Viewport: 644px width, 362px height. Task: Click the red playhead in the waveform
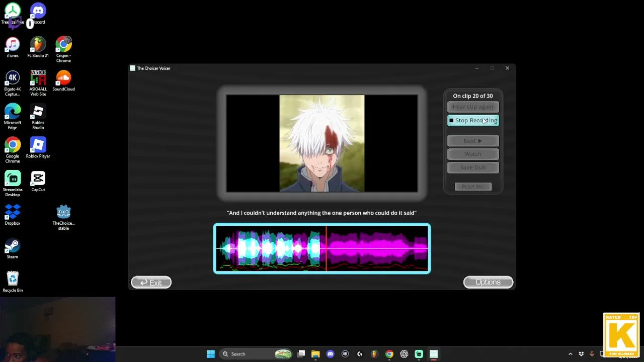pyautogui.click(x=326, y=248)
